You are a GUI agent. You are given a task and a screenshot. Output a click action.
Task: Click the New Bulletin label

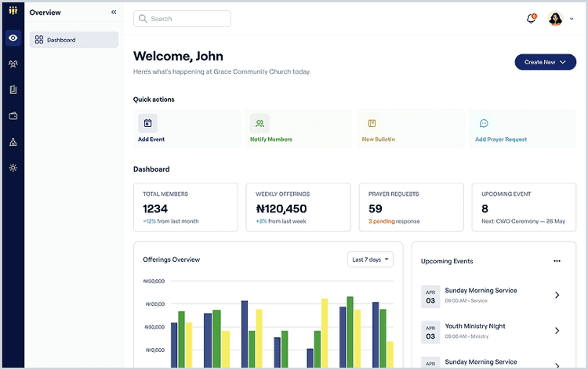(379, 140)
